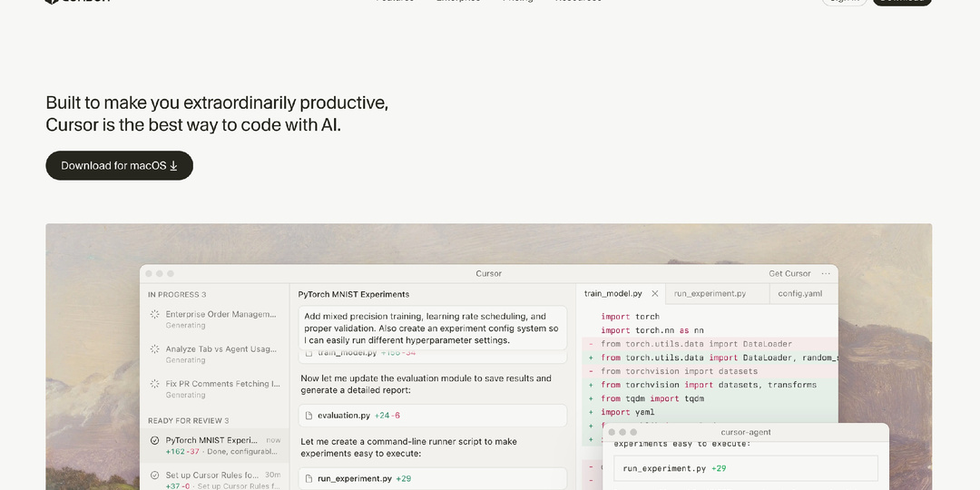Viewport: 980px width, 490px height.
Task: Click added line 'import yaml'
Action: 710,413
